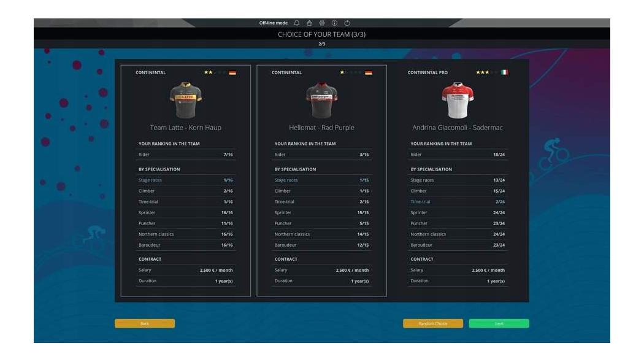This screenshot has height=362, width=644.
Task: Click 'Team Latte - Korn Haup' team name
Action: (186, 128)
